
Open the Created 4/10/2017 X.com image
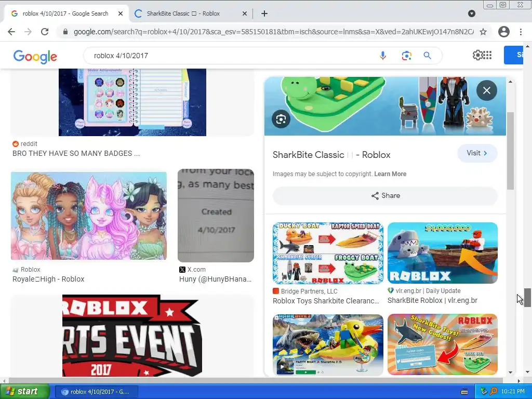pos(216,215)
